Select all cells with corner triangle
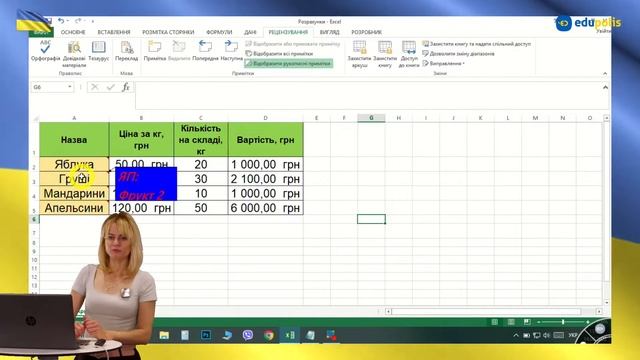 tap(36, 118)
